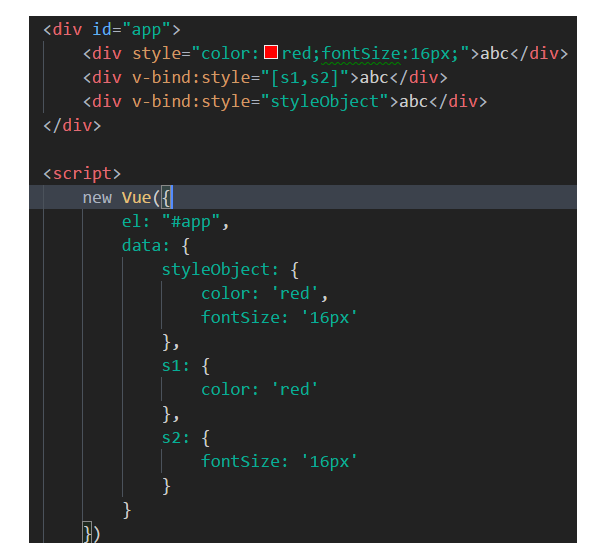Image resolution: width=592 pixels, height=553 pixels.
Task: Click the id="app" attribute text
Action: click(x=131, y=29)
